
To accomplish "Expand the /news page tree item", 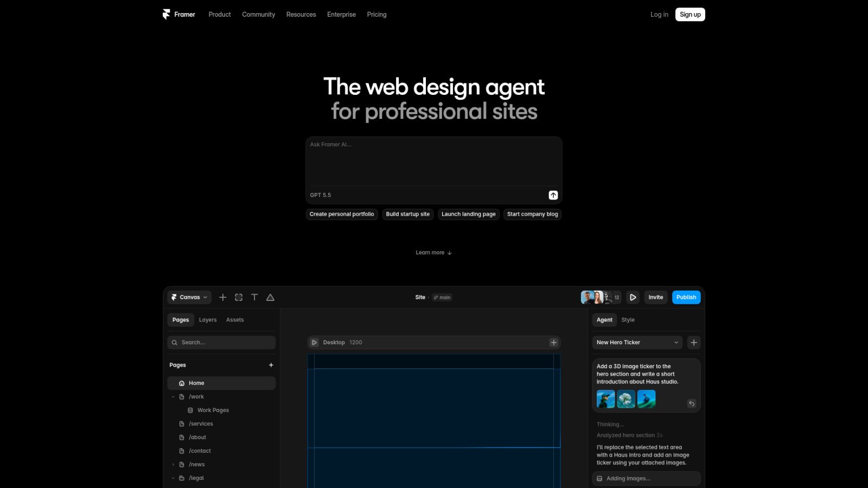I will pyautogui.click(x=173, y=465).
